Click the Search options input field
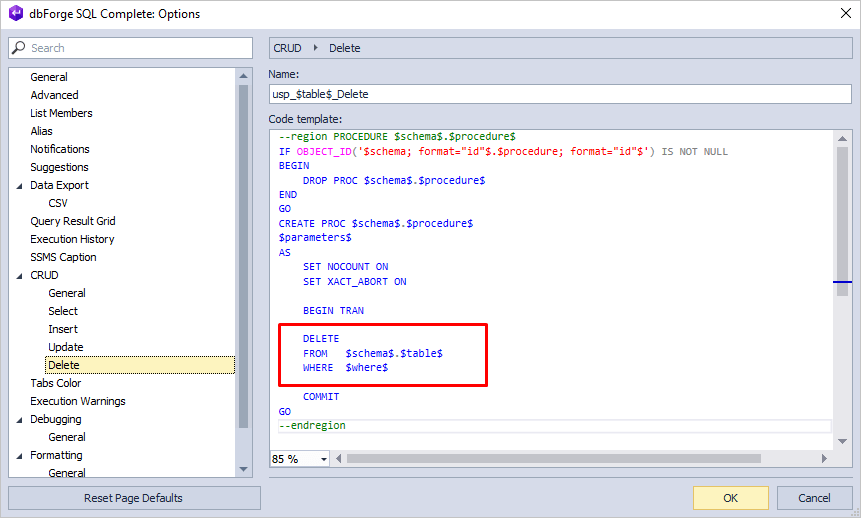The image size is (861, 518). 131,48
